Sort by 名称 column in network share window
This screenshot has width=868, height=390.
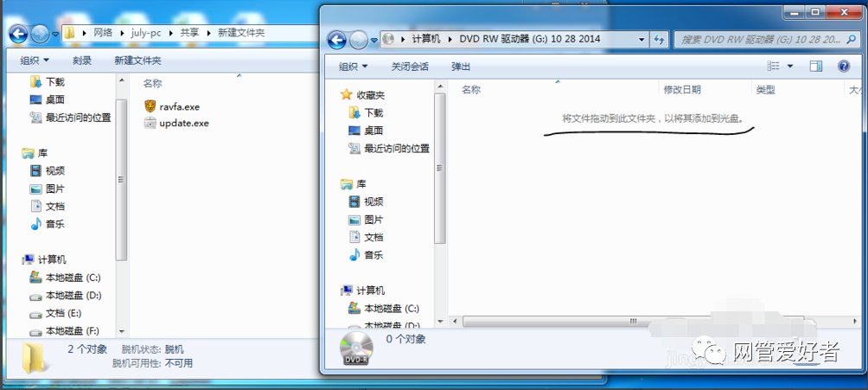pyautogui.click(x=152, y=83)
